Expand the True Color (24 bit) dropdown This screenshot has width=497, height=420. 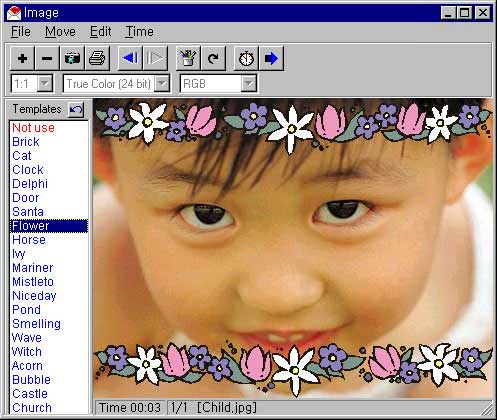click(162, 83)
